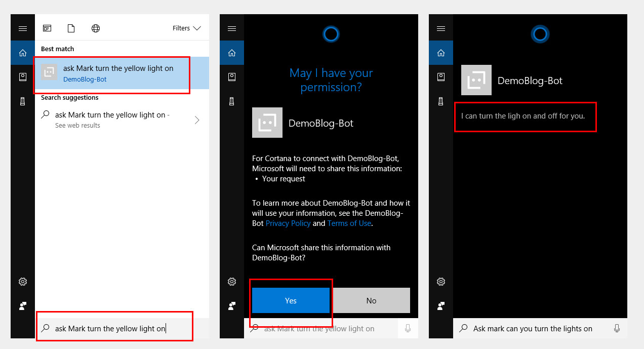Open the Devices icon in the right response panel
Image resolution: width=644 pixels, height=349 pixels.
(441, 101)
